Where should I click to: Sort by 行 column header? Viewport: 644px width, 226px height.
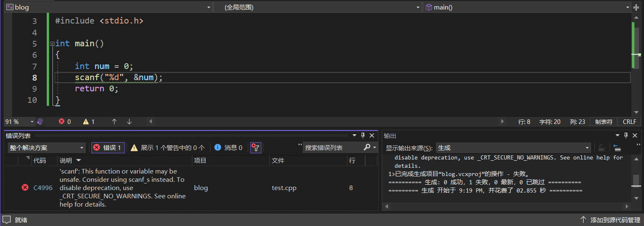pyautogui.click(x=352, y=160)
